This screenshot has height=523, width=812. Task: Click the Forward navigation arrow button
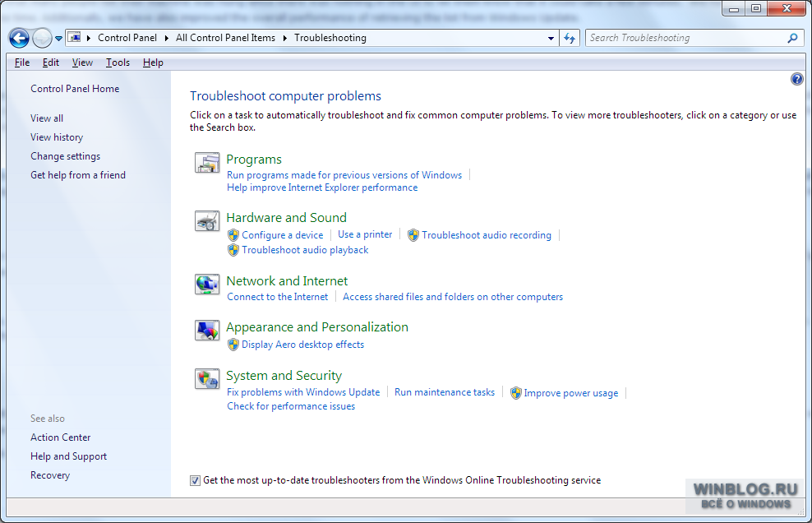click(x=42, y=38)
